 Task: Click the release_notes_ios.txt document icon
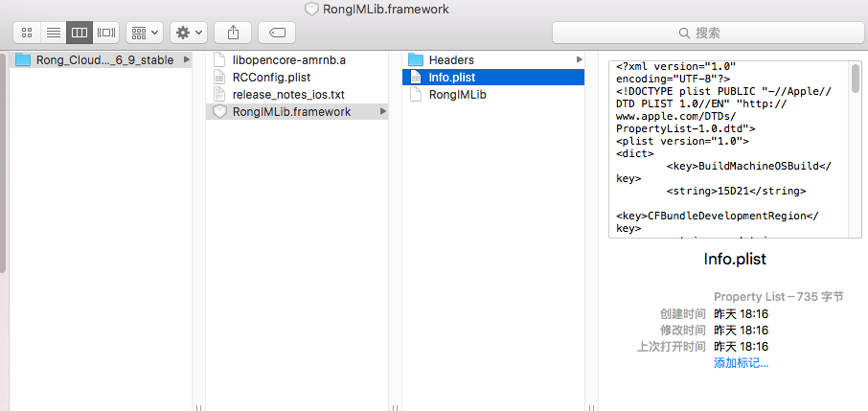click(x=219, y=95)
